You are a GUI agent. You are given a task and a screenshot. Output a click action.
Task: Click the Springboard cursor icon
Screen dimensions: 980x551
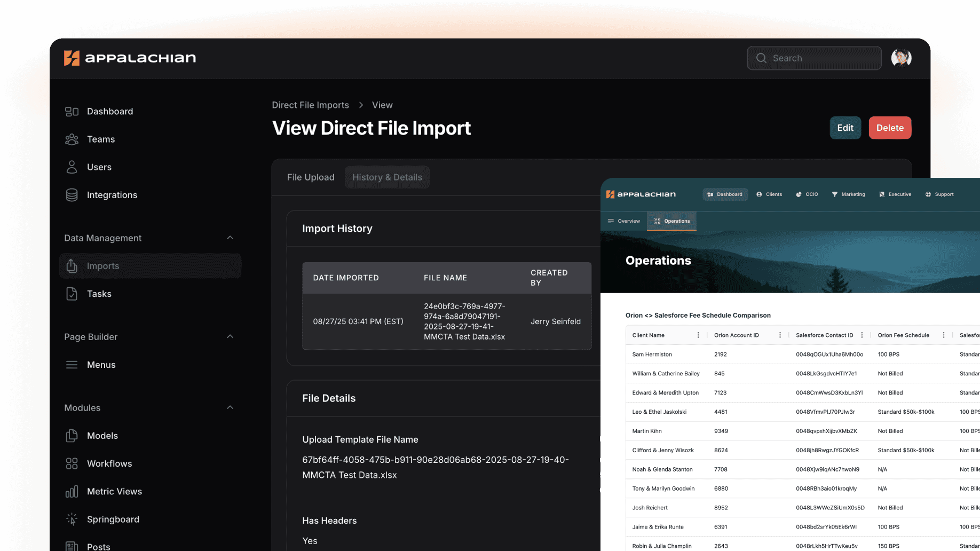pos(72,519)
